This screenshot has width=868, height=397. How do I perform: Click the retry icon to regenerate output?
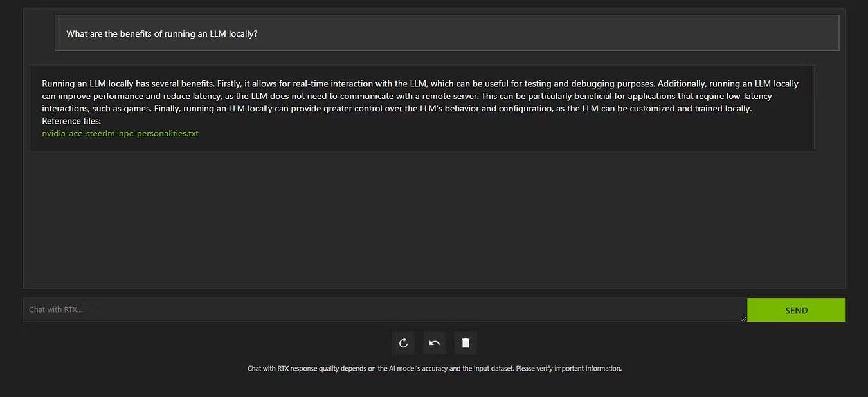(x=403, y=342)
